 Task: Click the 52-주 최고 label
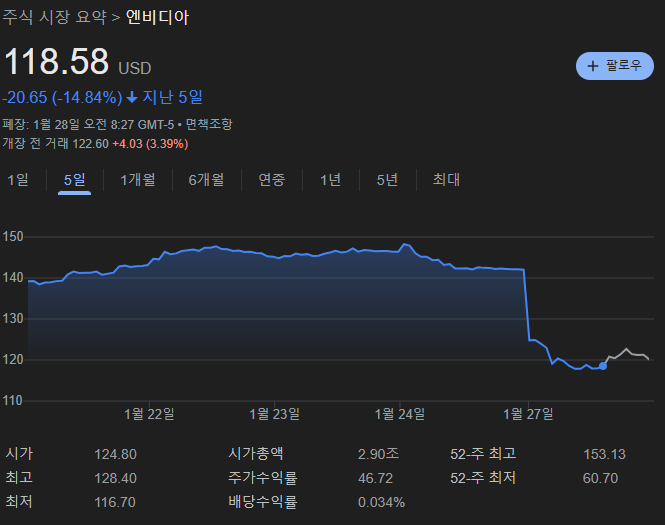click(x=483, y=454)
